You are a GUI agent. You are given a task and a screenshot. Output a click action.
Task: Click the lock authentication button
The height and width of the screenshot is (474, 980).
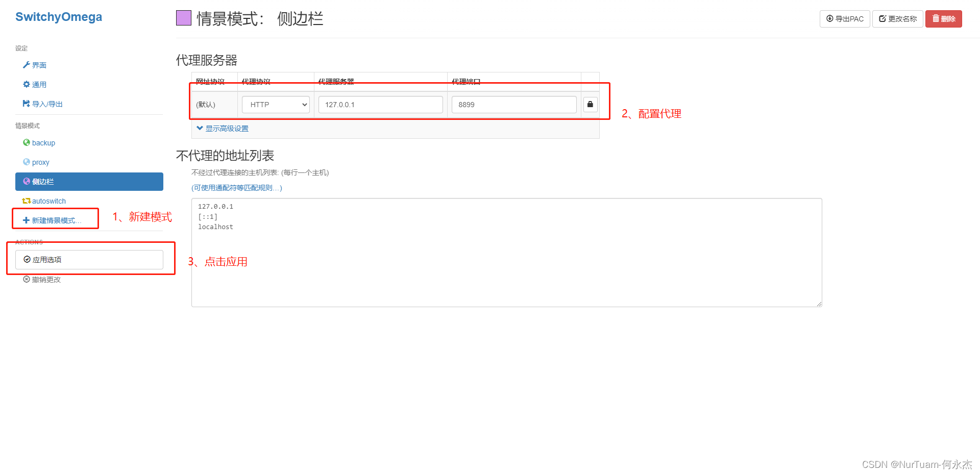590,105
